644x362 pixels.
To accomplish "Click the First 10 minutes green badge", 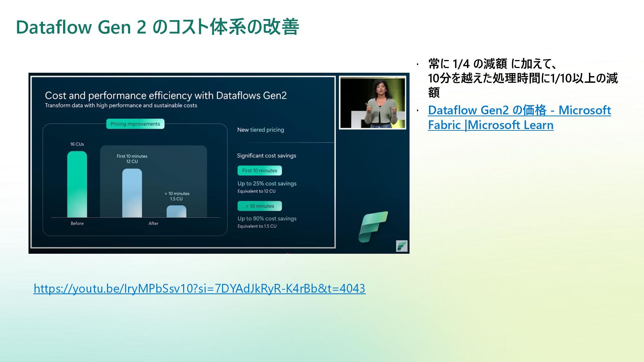I will pos(260,171).
